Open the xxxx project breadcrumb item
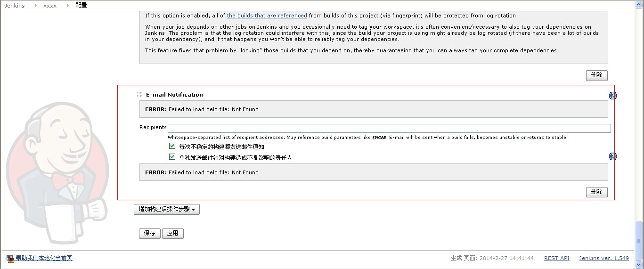The height and width of the screenshot is (269, 644). click(x=50, y=6)
